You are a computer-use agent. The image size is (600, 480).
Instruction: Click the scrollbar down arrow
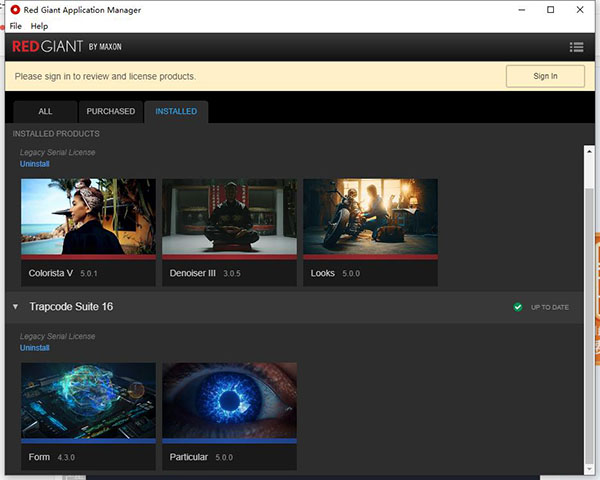pyautogui.click(x=589, y=468)
